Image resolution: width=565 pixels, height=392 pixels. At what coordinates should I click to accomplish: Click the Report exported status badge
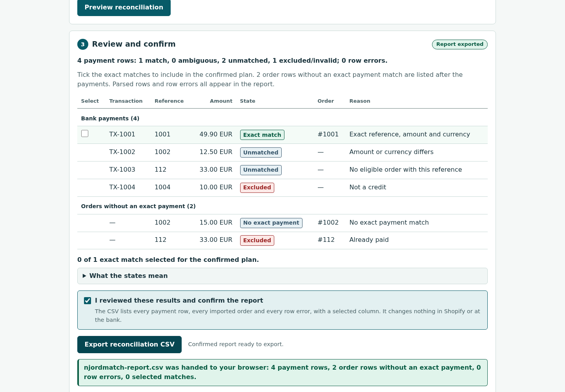tap(460, 44)
